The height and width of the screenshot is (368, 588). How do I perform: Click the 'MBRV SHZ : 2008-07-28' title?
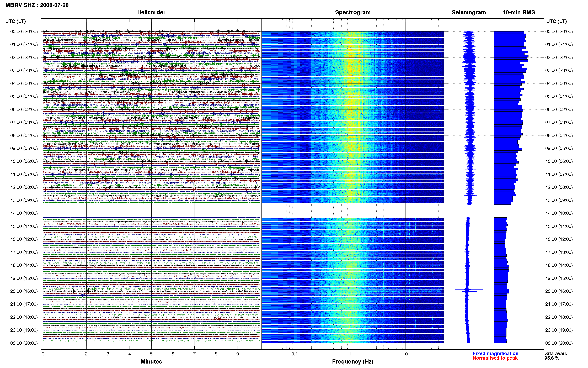tap(37, 5)
